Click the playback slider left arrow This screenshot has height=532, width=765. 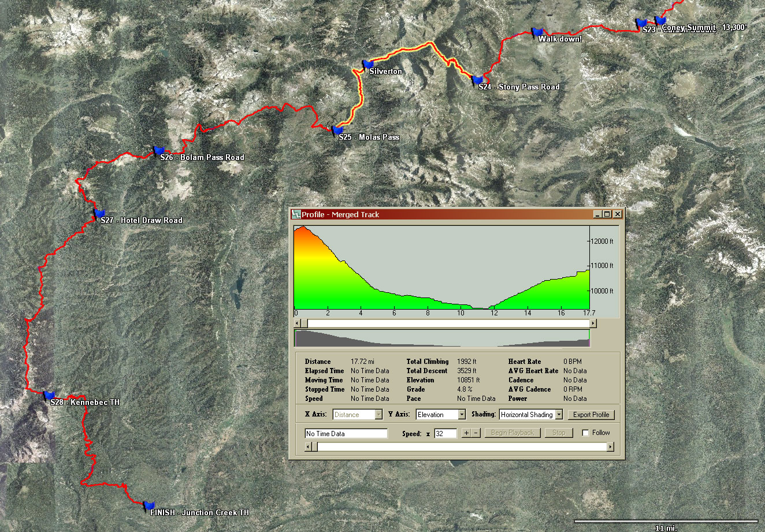coord(308,447)
